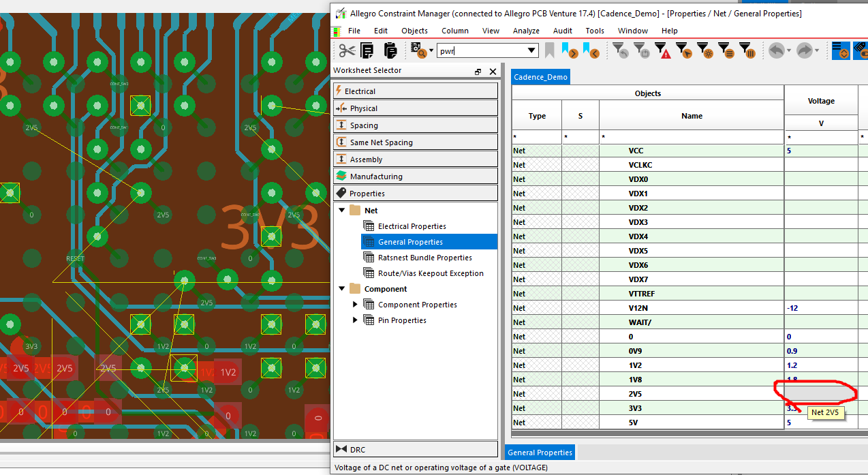The height and width of the screenshot is (475, 868).
Task: Click the filter with clipboard icon
Action: [641, 50]
